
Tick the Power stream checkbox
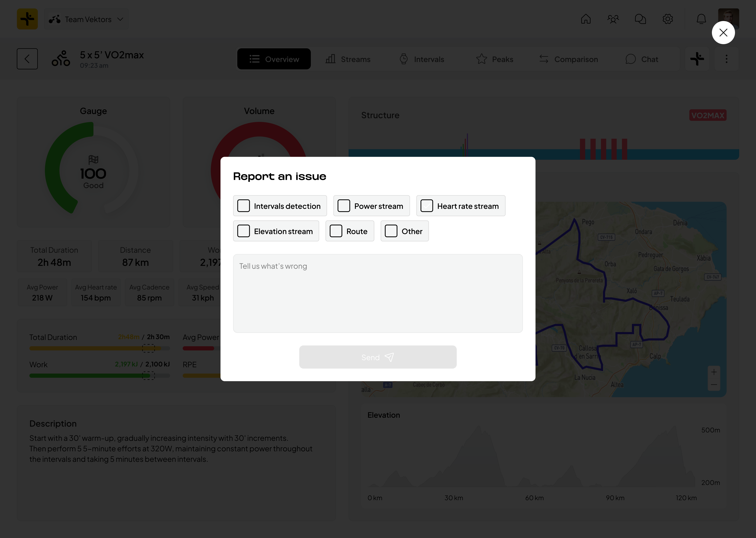344,206
